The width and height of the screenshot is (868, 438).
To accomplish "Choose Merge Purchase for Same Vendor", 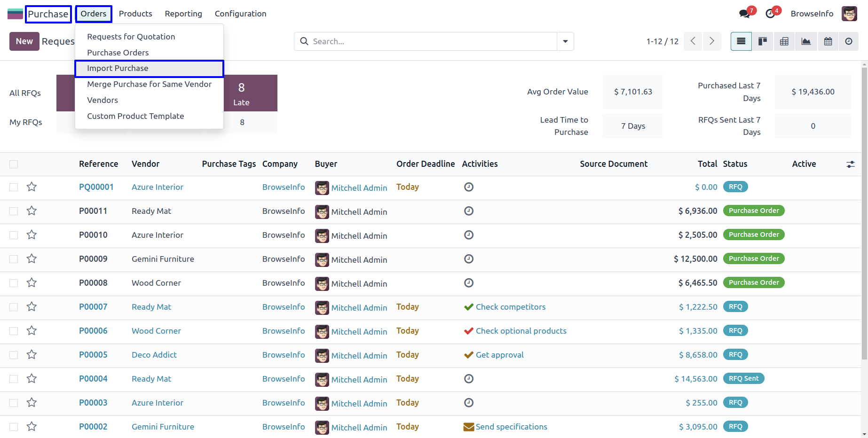I will click(x=149, y=84).
